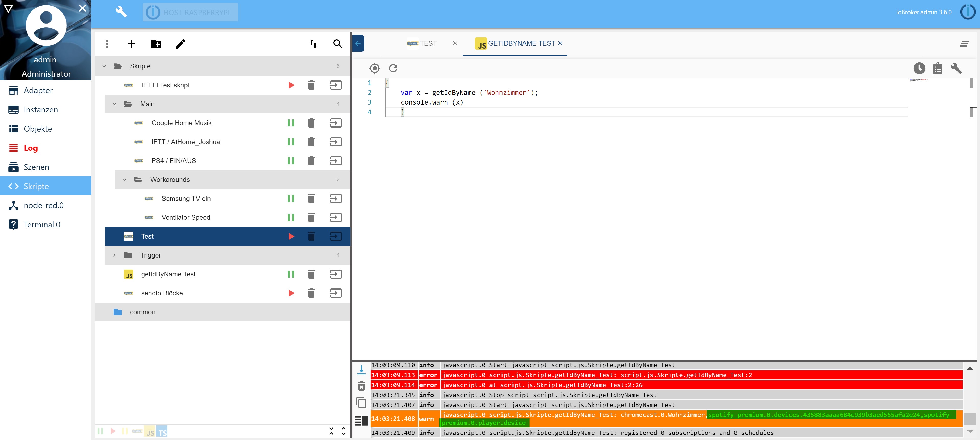This screenshot has height=440, width=980.
Task: Collapse the Workarounds folder
Action: click(124, 180)
